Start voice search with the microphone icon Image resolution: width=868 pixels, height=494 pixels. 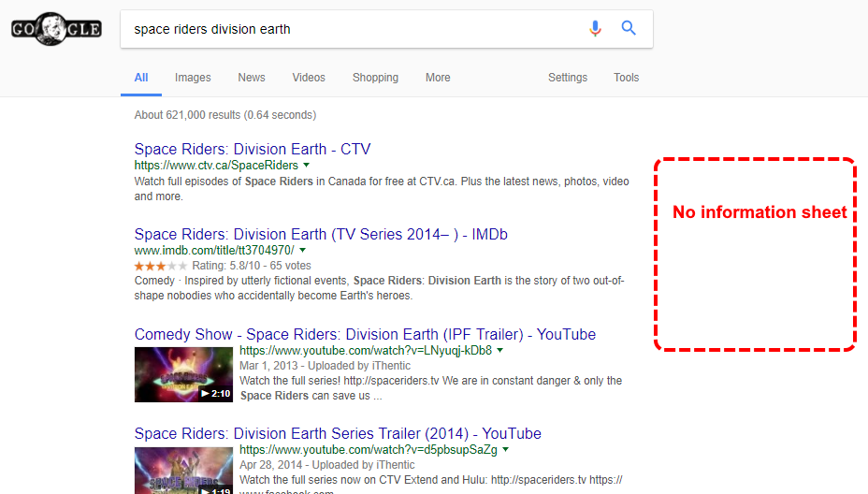[x=595, y=28]
